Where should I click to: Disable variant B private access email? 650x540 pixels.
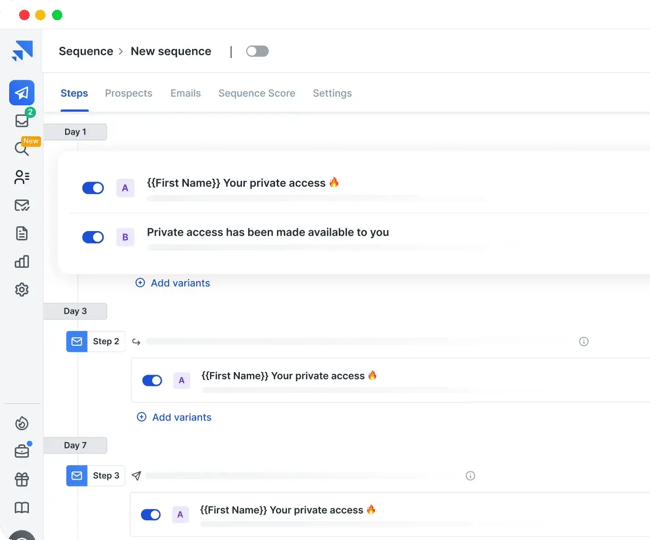click(x=93, y=237)
